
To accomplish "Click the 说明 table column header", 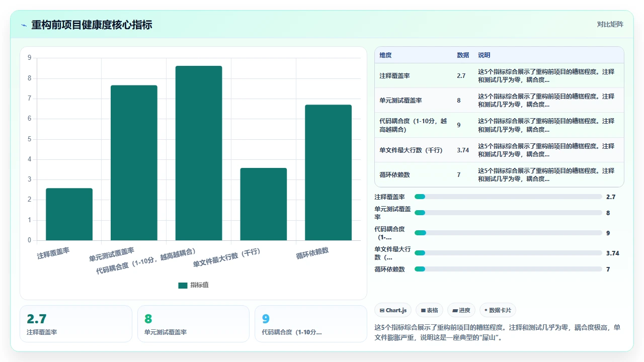I will click(x=484, y=55).
